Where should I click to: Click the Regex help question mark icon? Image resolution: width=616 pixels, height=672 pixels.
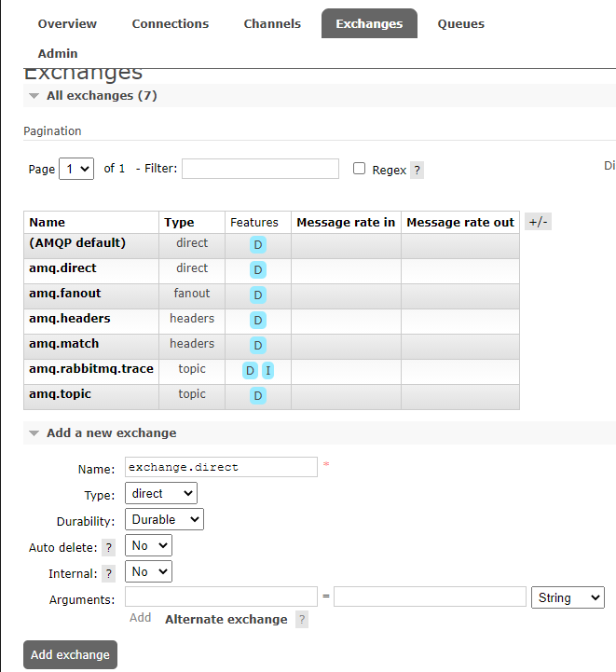[x=417, y=171]
